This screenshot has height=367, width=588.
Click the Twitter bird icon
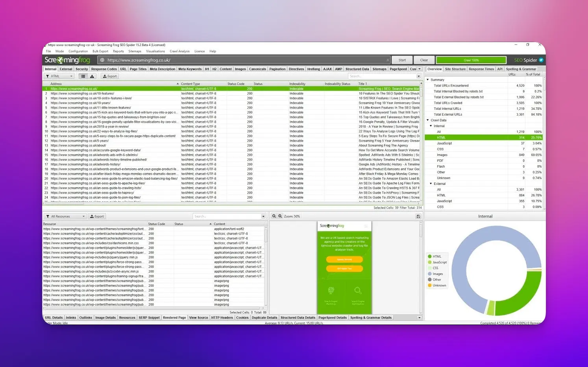coord(541,60)
